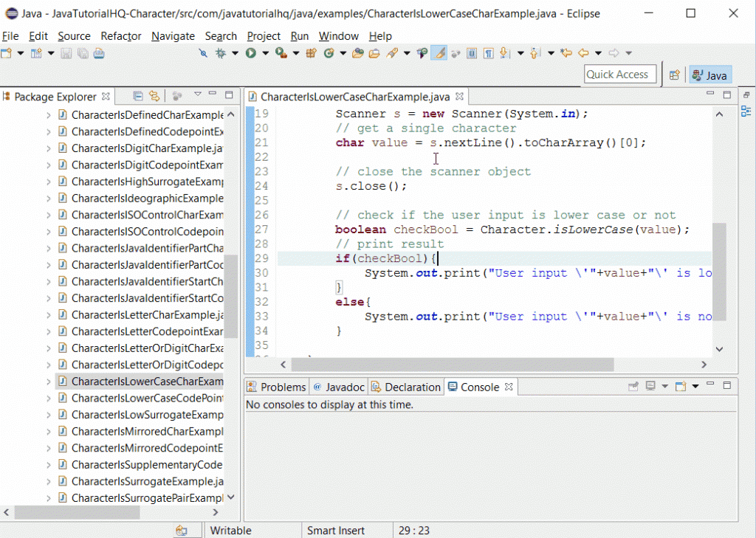Click Restore icon on right sidebar

click(x=746, y=95)
